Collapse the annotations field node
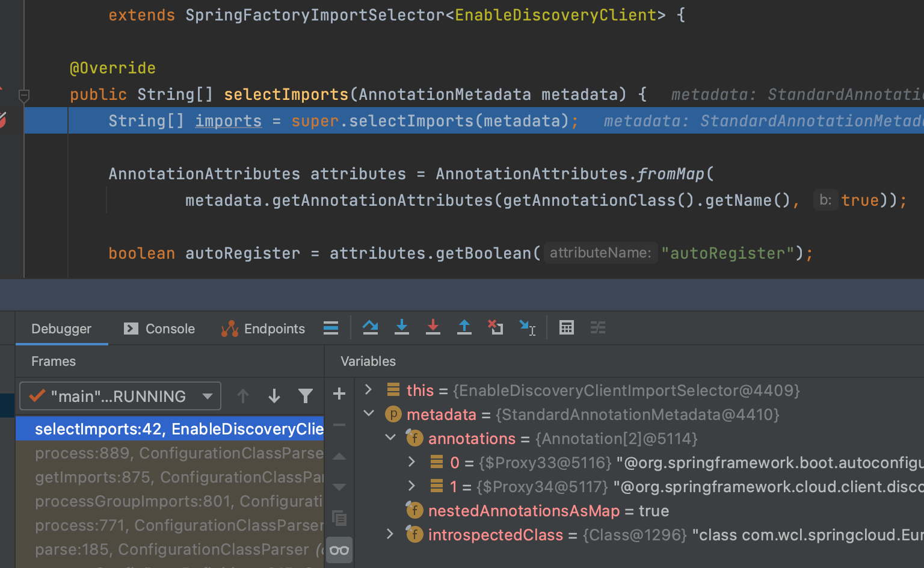The height and width of the screenshot is (568, 924). tap(390, 438)
